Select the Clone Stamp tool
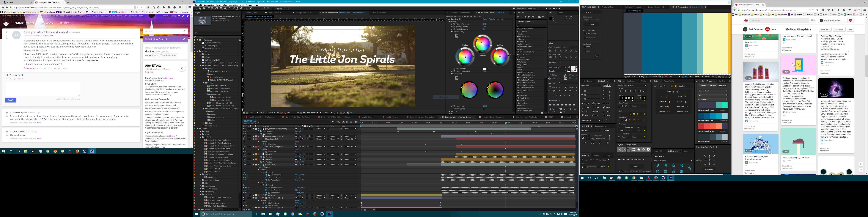Screen dimensions: 868x217 [x=237, y=8]
